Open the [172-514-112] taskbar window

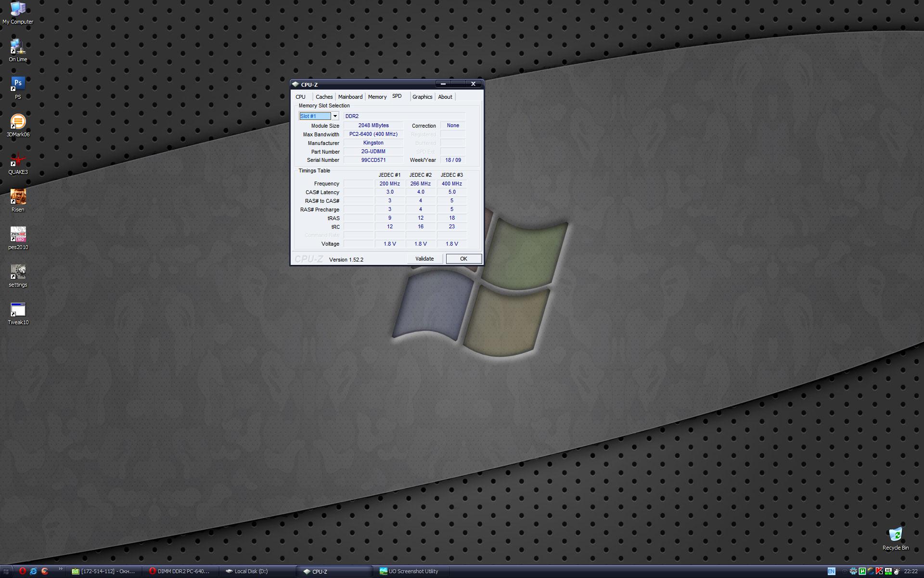103,571
